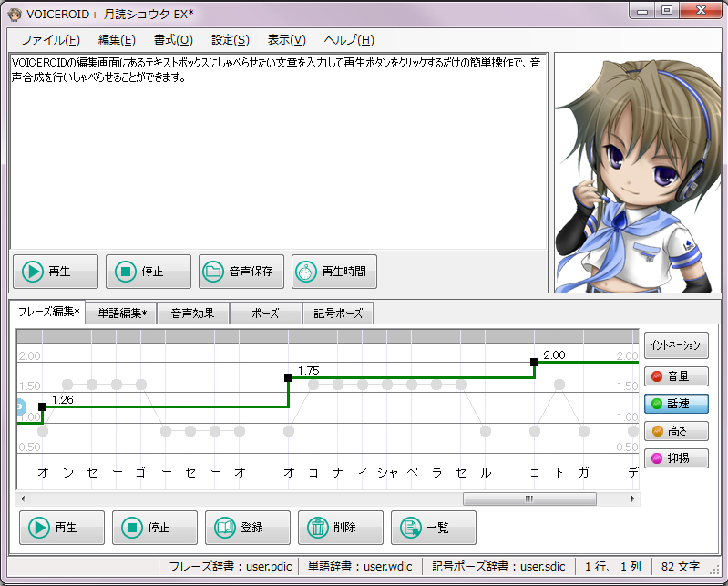
Task: Click the フレーズ辞書：user.pdic status entry
Action: click(231, 567)
